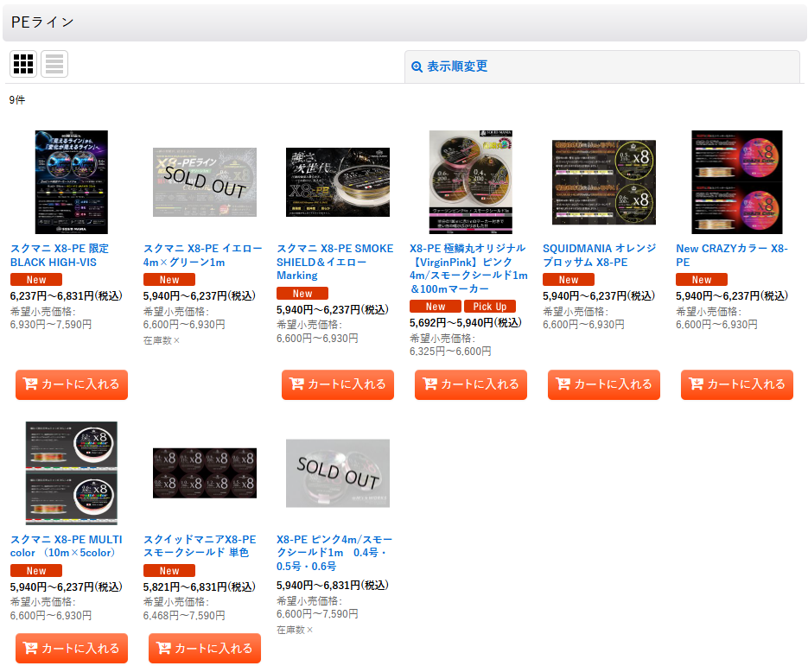
Task: Add スモークシールド 単色 to cart
Action: (205, 649)
